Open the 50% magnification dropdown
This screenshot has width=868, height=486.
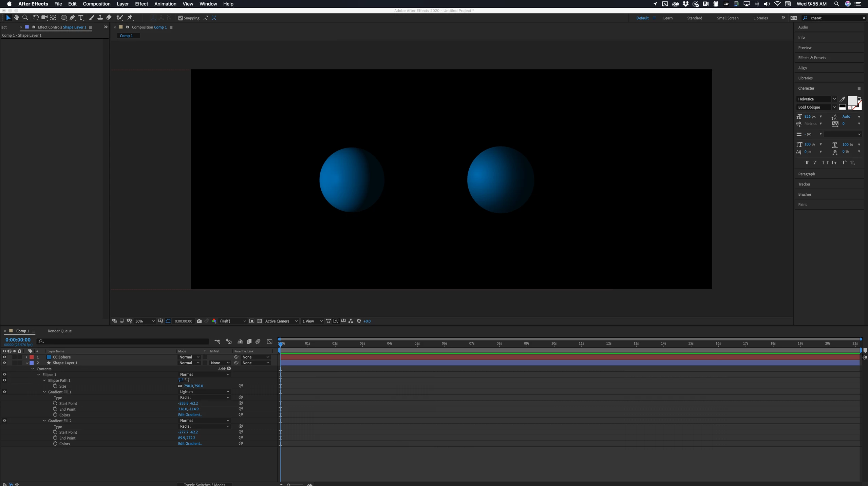(145, 321)
